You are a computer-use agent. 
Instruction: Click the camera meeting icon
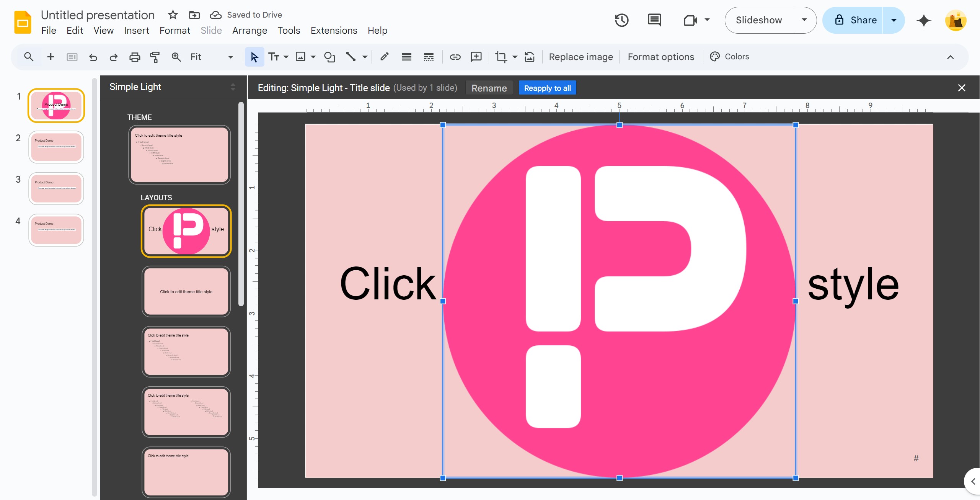click(x=690, y=20)
